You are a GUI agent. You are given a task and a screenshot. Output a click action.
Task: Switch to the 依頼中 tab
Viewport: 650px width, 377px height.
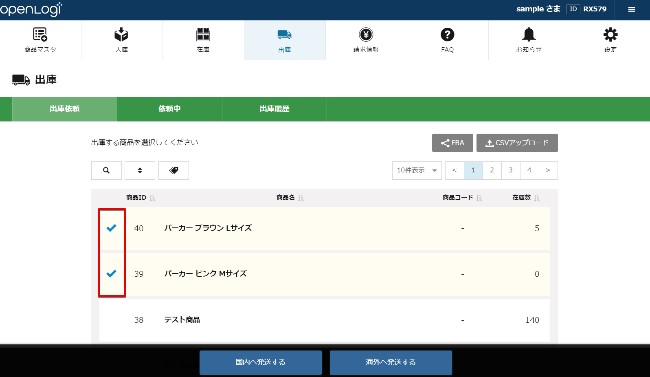pyautogui.click(x=170, y=109)
